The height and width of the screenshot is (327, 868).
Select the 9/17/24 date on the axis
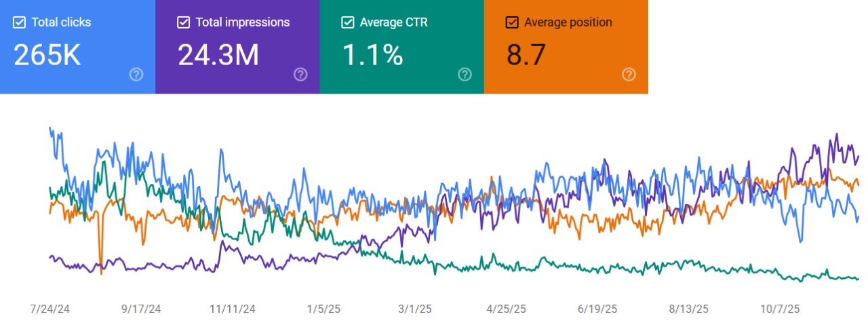tap(141, 309)
